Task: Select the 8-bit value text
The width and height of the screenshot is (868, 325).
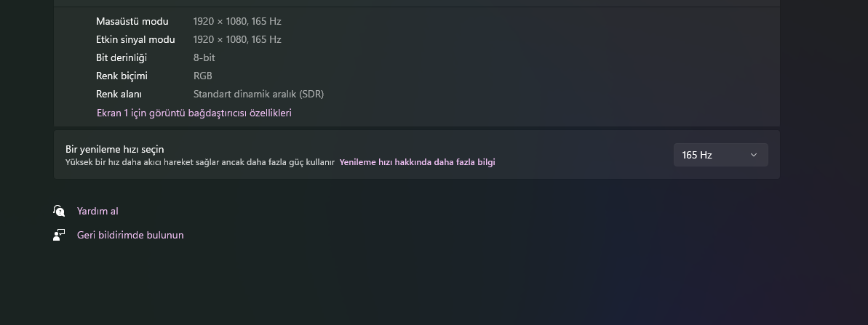Action: [204, 57]
